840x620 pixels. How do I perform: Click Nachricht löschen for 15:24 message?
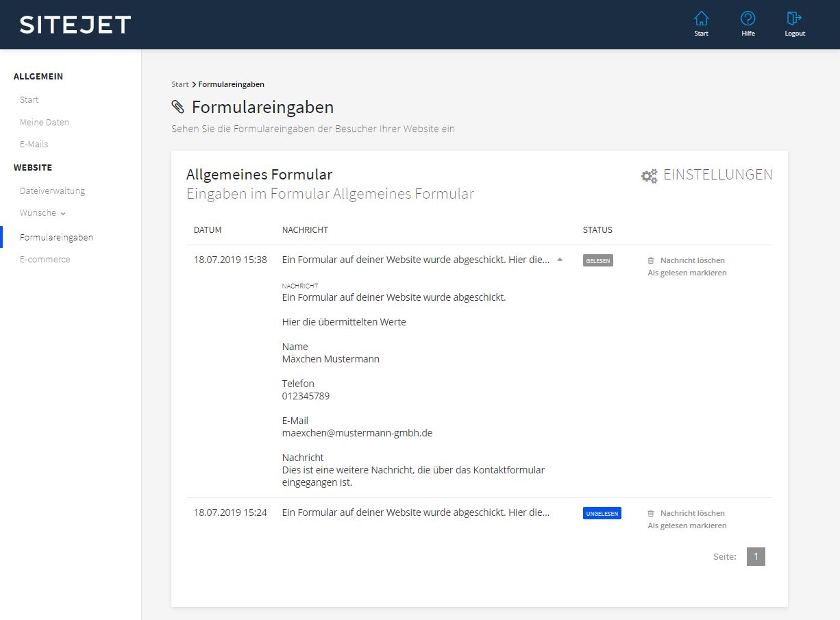[693, 513]
